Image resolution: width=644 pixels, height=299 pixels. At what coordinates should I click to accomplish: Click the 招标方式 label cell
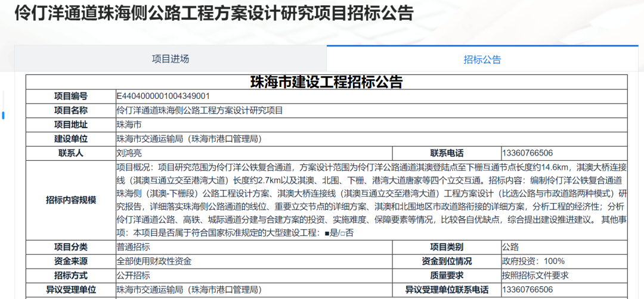(x=70, y=276)
